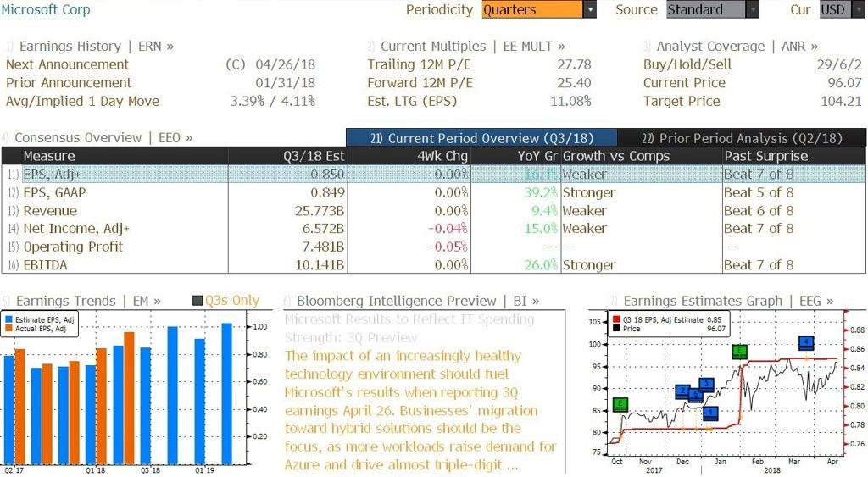868x477 pixels.
Task: Click green E earnings marker near February
Action: tap(739, 351)
